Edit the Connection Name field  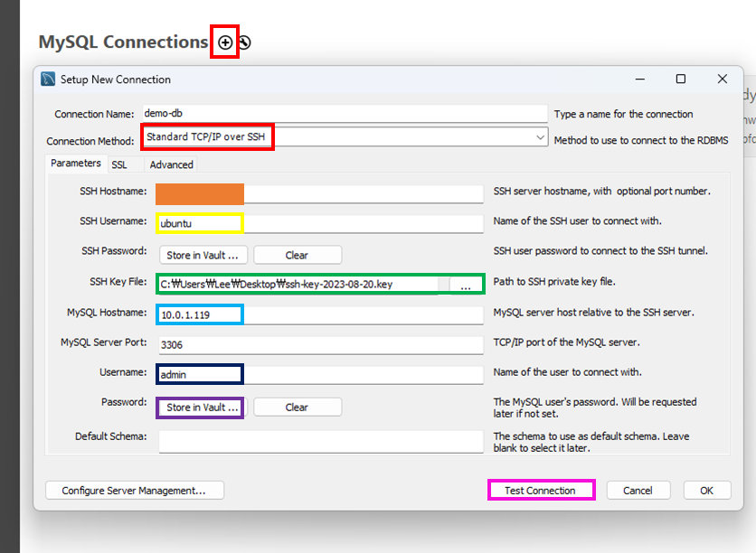click(345, 114)
